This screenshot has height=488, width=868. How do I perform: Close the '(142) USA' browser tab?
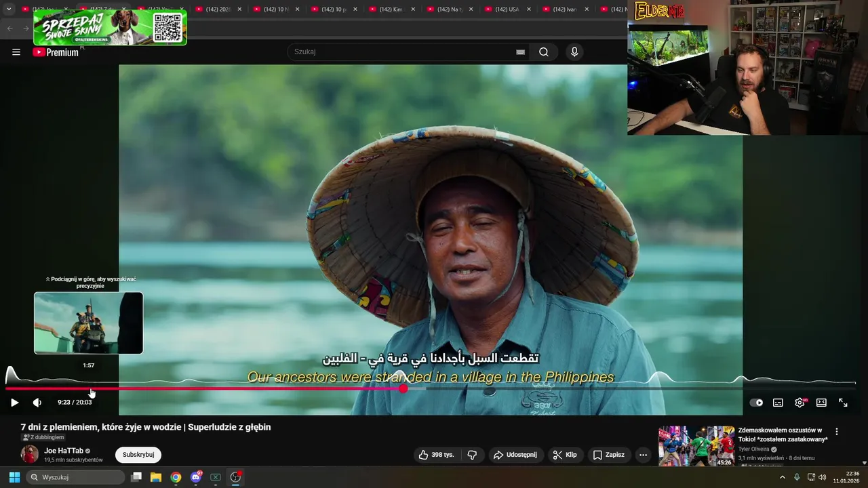click(529, 9)
